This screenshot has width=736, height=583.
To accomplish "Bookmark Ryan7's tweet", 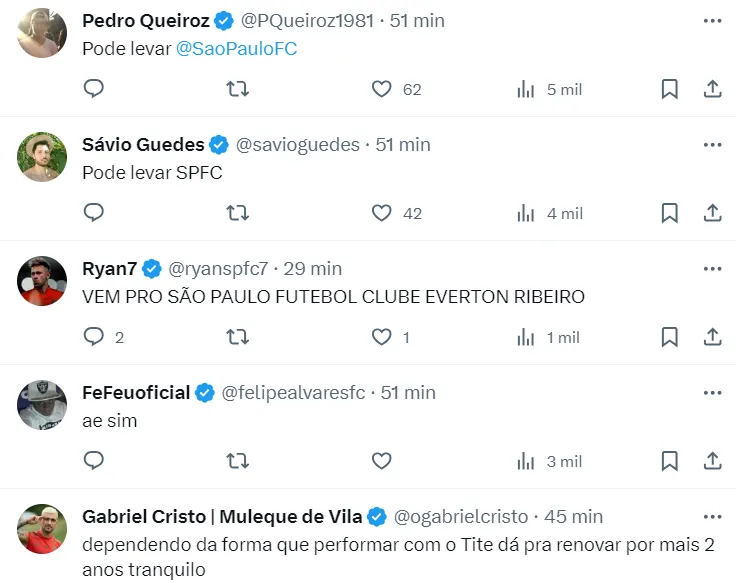I will (670, 337).
